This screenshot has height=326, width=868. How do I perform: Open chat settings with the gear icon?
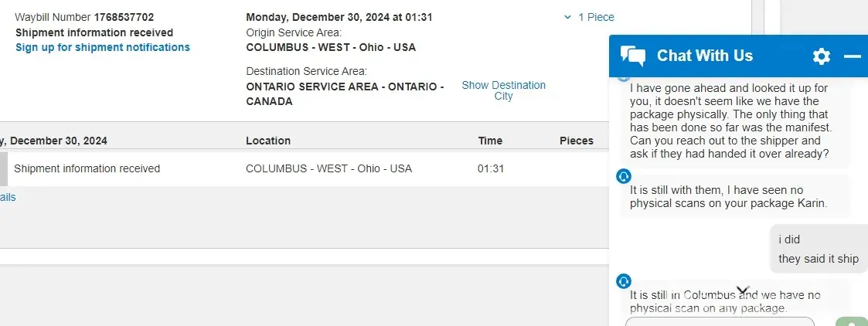821,56
